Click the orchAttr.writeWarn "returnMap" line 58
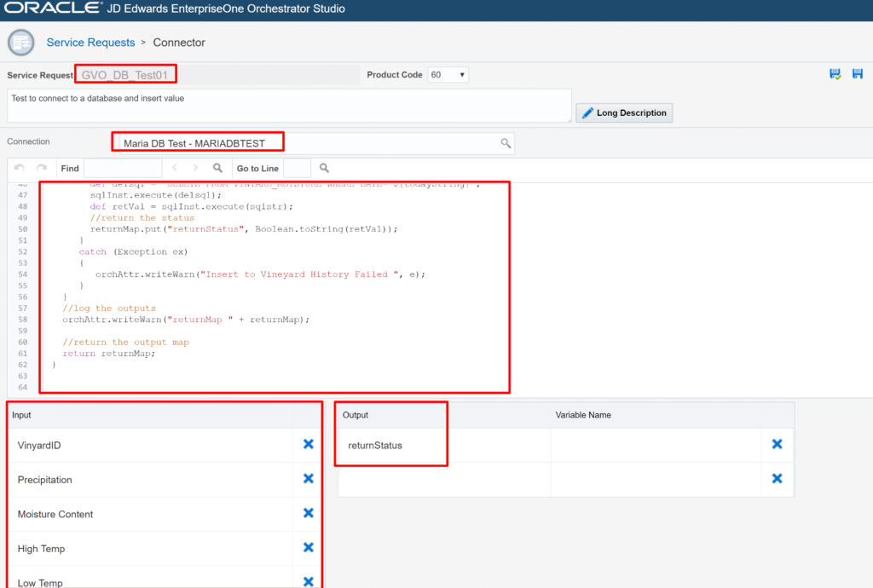The width and height of the screenshot is (873, 588). point(186,320)
